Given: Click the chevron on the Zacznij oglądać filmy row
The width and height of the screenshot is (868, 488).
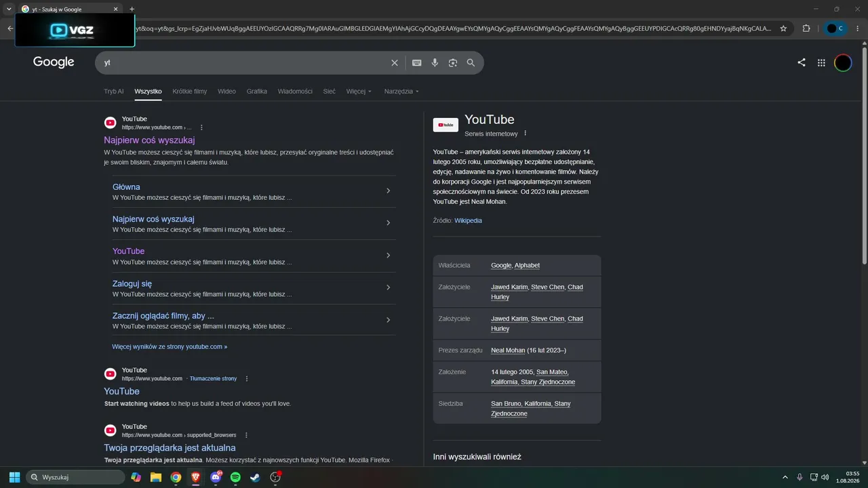Looking at the screenshot, I should click(x=388, y=320).
